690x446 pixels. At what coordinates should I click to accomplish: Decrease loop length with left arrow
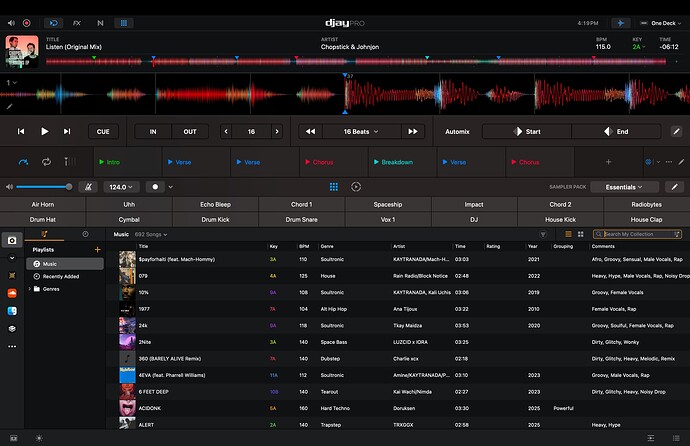pyautogui.click(x=226, y=132)
